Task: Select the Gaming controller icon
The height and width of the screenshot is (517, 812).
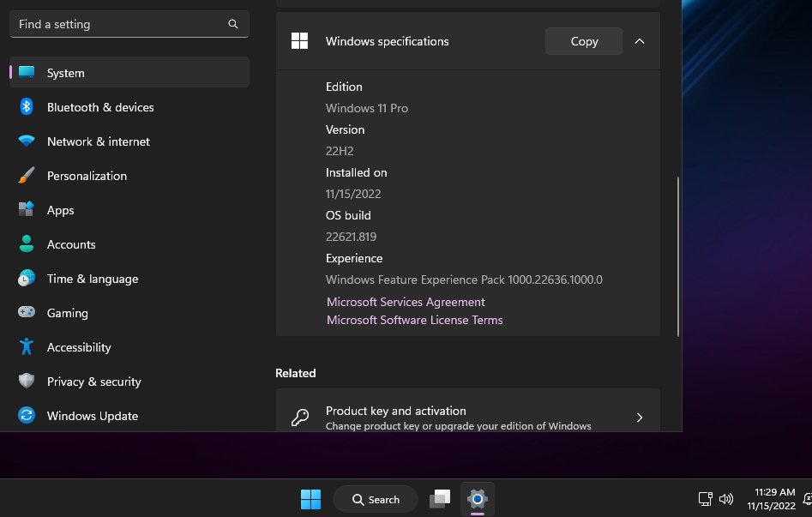Action: click(x=27, y=313)
